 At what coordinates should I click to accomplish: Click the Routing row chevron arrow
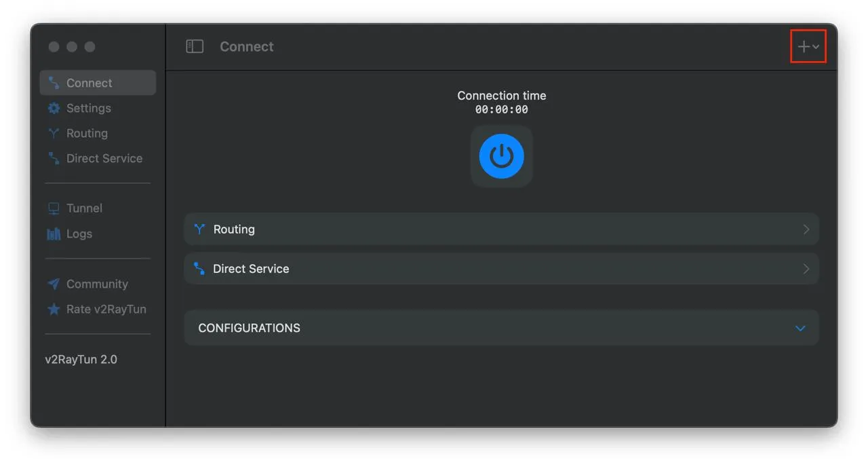click(806, 229)
